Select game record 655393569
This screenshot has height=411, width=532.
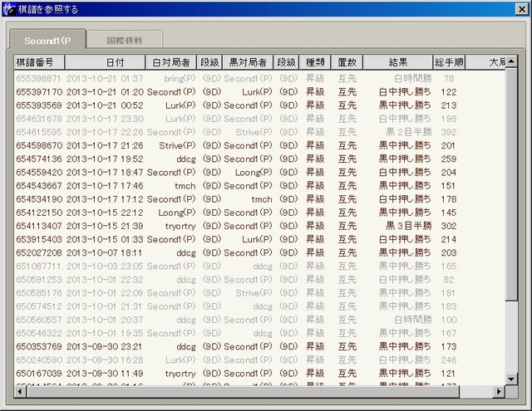pos(259,105)
